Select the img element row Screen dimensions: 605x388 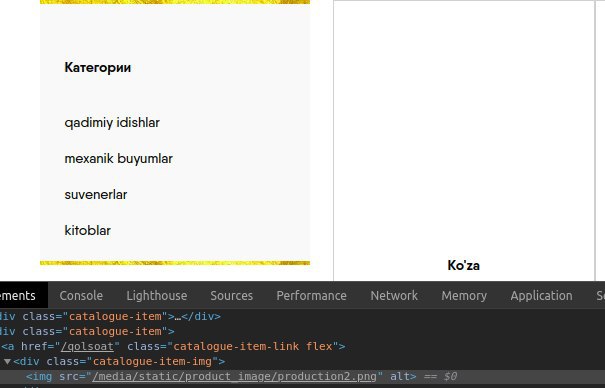(302, 376)
